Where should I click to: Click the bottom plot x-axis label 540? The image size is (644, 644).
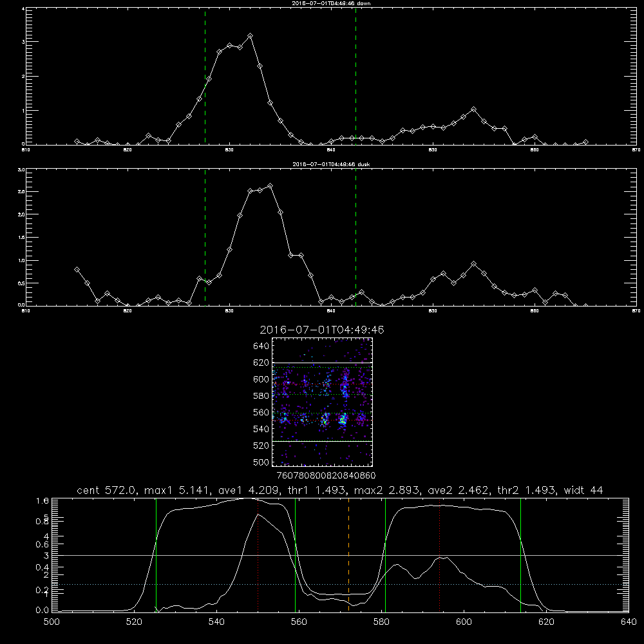(216, 622)
